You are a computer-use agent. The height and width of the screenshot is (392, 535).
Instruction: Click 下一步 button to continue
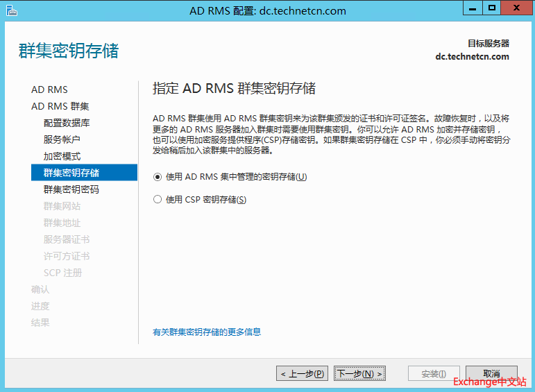pyautogui.click(x=359, y=374)
